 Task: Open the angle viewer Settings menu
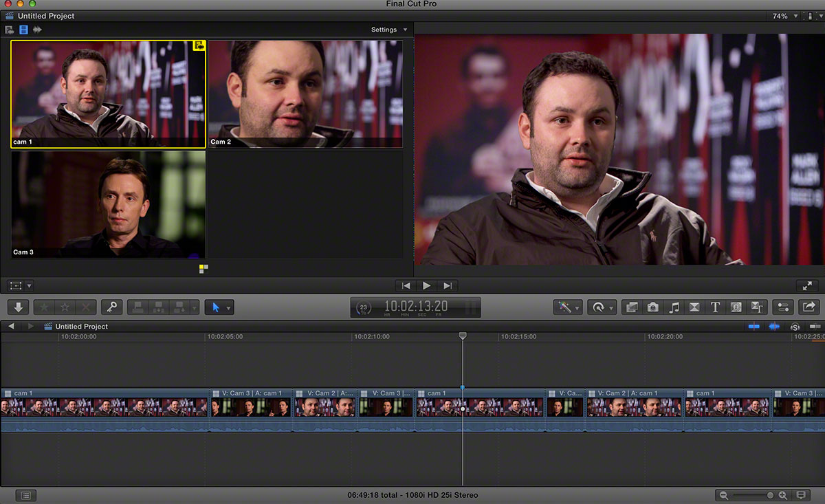tap(389, 30)
